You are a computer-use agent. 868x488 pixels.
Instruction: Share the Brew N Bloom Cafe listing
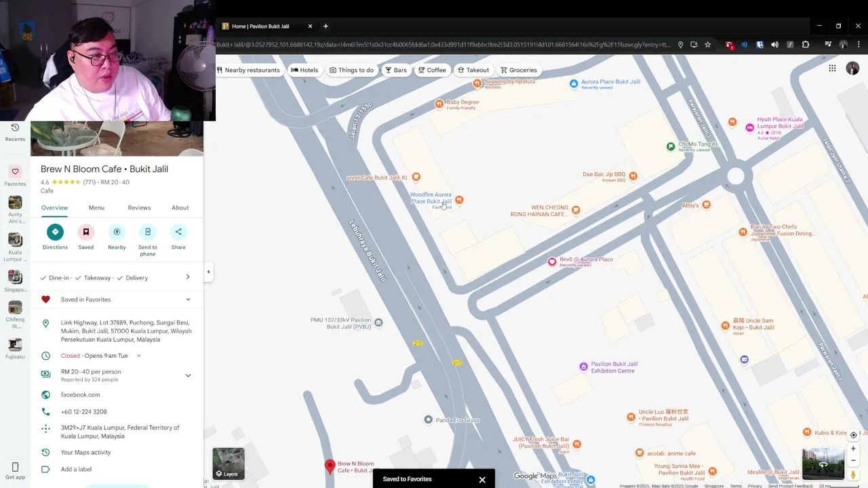178,237
